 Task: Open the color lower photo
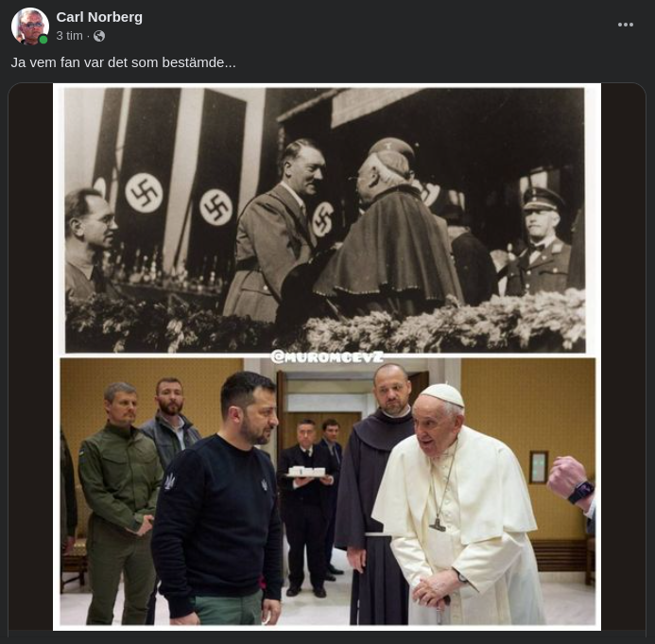(326, 492)
